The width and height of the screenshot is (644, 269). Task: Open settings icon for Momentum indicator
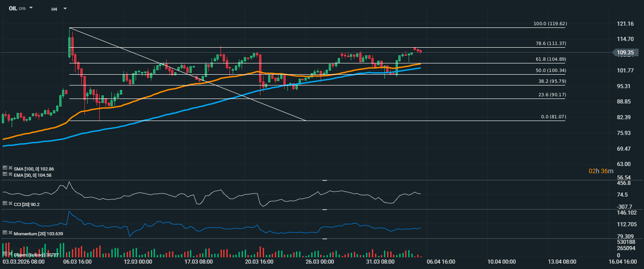pos(5,233)
